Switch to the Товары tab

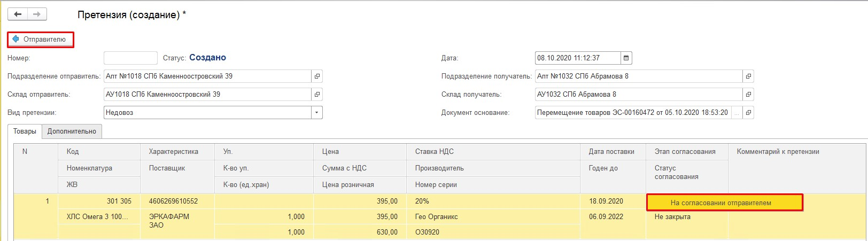point(25,131)
